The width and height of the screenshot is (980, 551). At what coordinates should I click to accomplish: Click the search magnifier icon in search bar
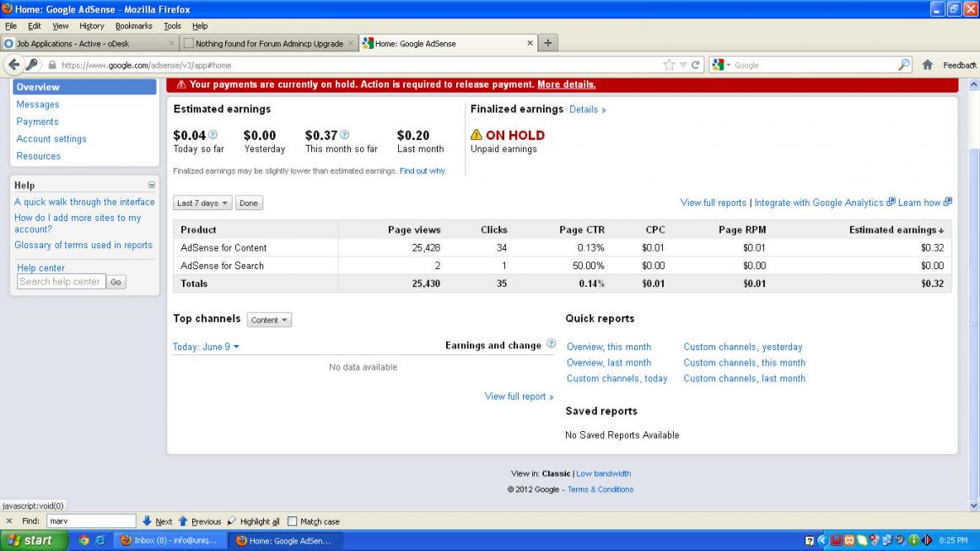coord(904,65)
